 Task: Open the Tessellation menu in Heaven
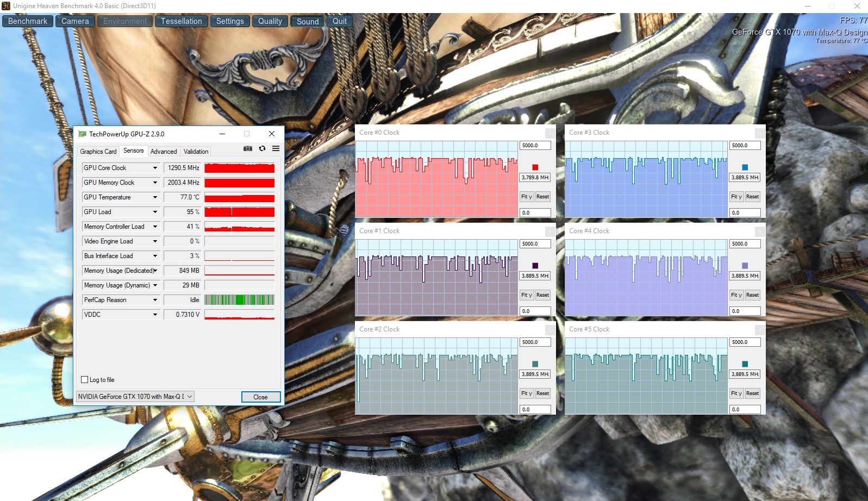tap(181, 21)
